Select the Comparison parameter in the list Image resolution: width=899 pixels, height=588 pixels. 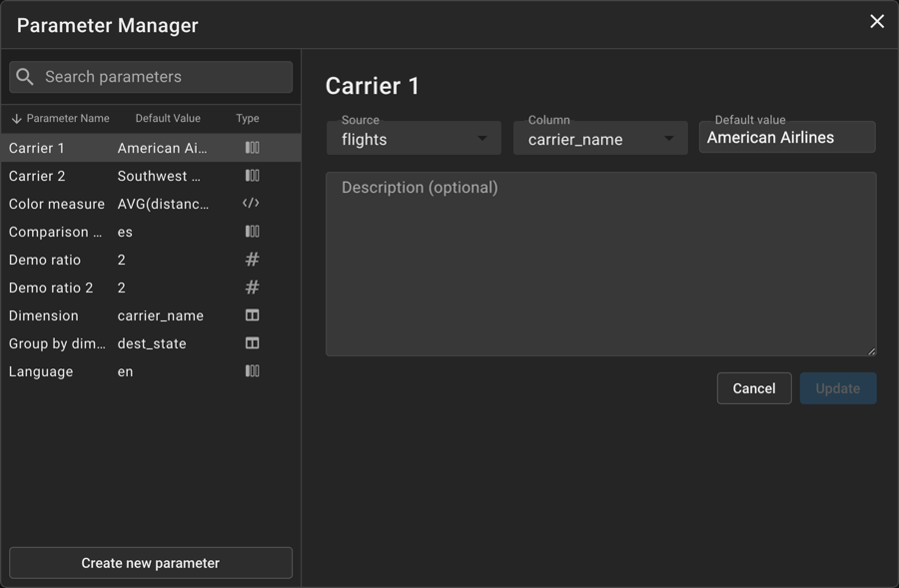(150, 232)
